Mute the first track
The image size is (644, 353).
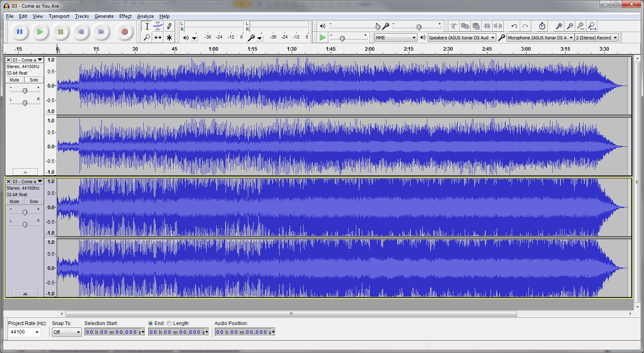click(x=15, y=80)
